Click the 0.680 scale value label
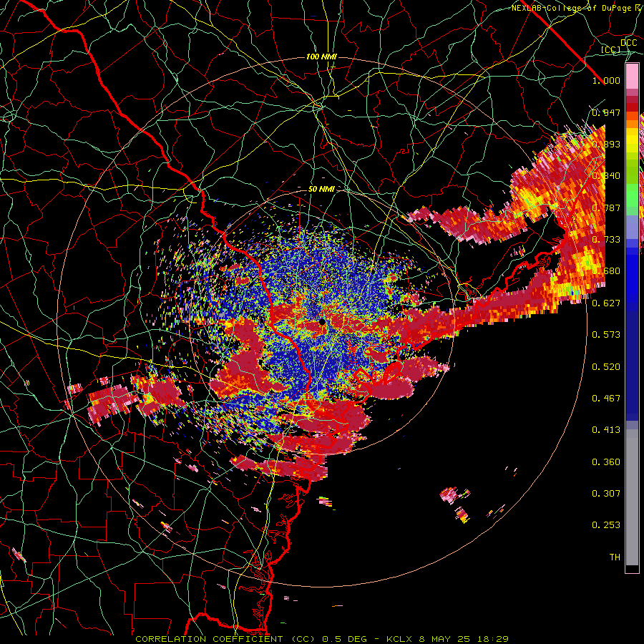This screenshot has width=644, height=644. point(606,271)
